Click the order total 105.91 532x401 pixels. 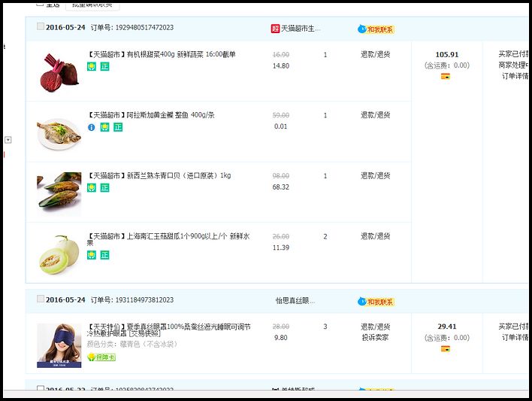[447, 54]
